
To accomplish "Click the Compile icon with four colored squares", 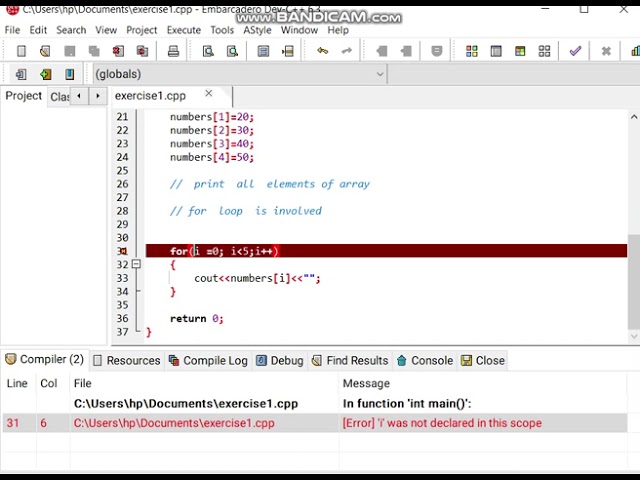I will pyautogui.click(x=472, y=51).
